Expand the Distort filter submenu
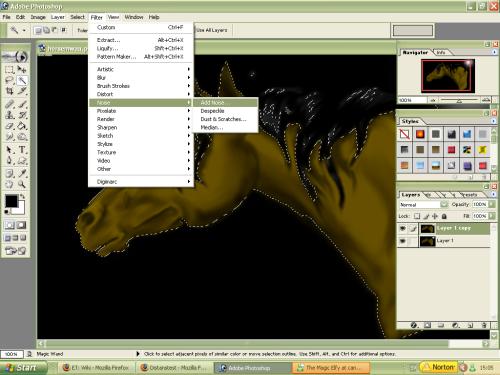This screenshot has height=375, width=500. tap(141, 94)
